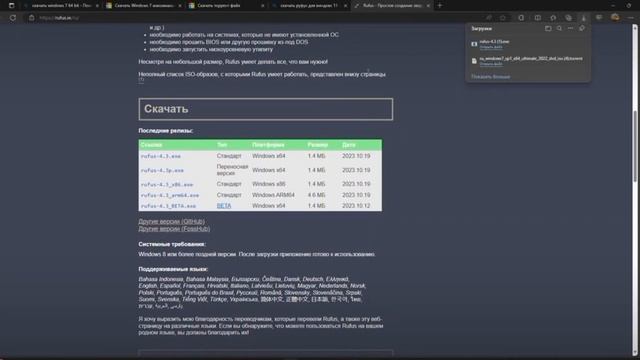640x360 pixels.
Task: Click the page vertical scrollbar thumb
Action: point(635,146)
